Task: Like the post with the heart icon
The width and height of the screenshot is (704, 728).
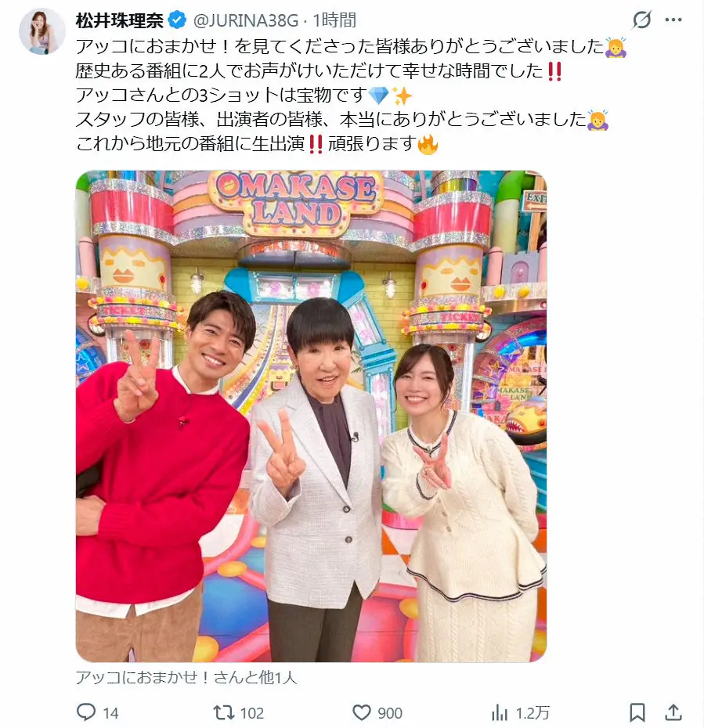Action: pyautogui.click(x=362, y=712)
